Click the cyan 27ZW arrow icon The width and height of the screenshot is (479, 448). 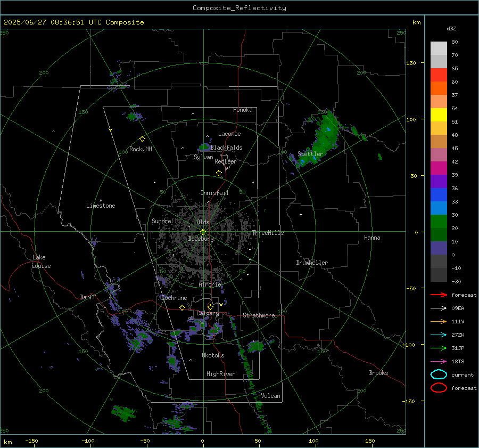(x=439, y=335)
